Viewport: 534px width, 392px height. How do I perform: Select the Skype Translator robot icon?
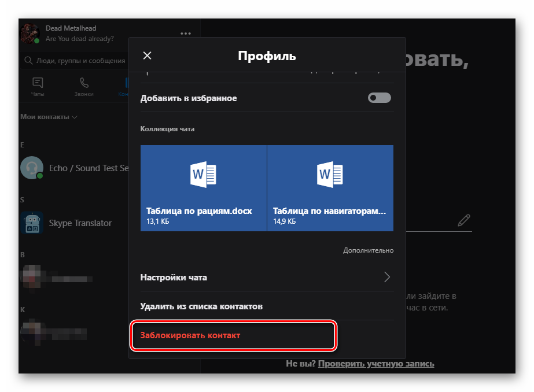(31, 223)
